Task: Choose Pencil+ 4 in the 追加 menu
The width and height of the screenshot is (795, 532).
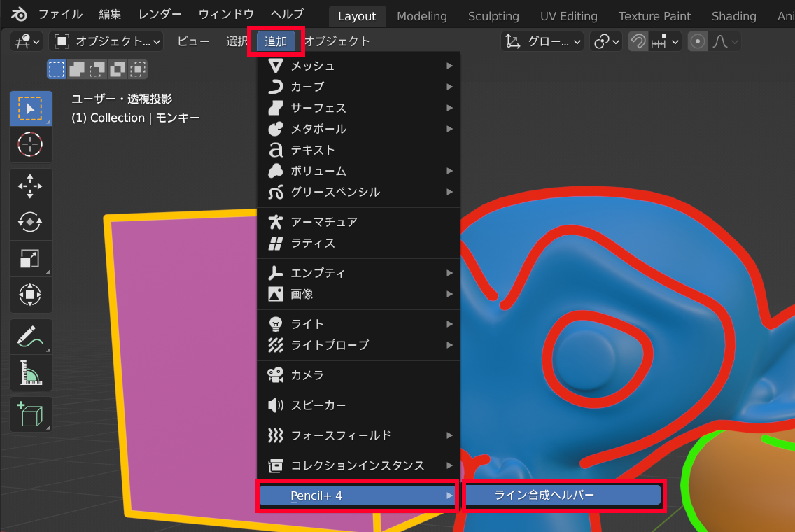Action: (x=358, y=495)
